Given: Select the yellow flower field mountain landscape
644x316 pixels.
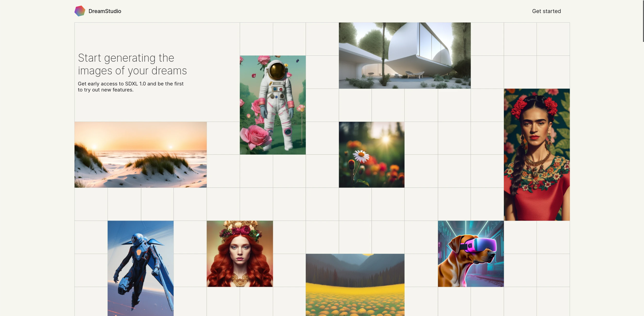Looking at the screenshot, I should click(355, 285).
